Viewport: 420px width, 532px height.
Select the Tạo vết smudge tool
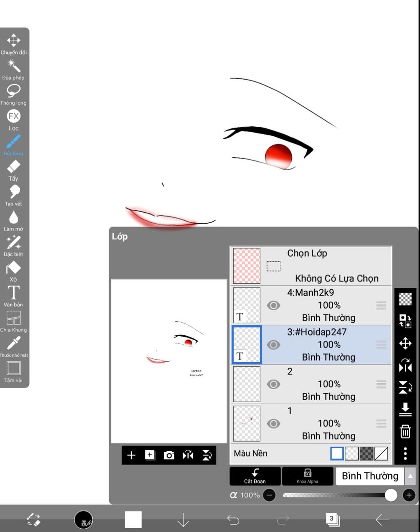coord(14,195)
